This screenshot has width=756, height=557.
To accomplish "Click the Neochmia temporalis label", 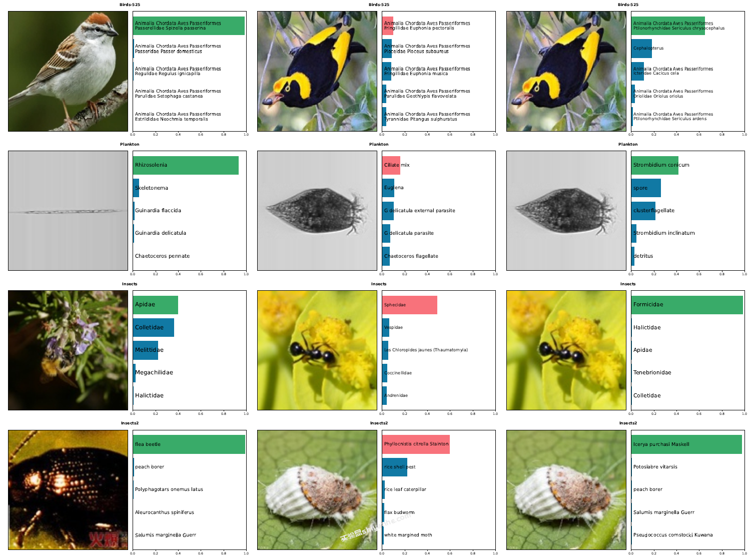I will pyautogui.click(x=178, y=117).
